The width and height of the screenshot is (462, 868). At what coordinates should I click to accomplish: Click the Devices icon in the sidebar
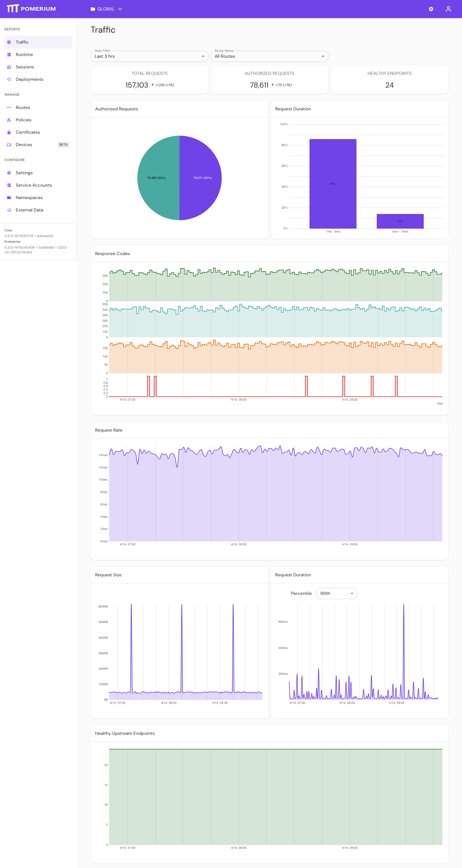pyautogui.click(x=9, y=145)
